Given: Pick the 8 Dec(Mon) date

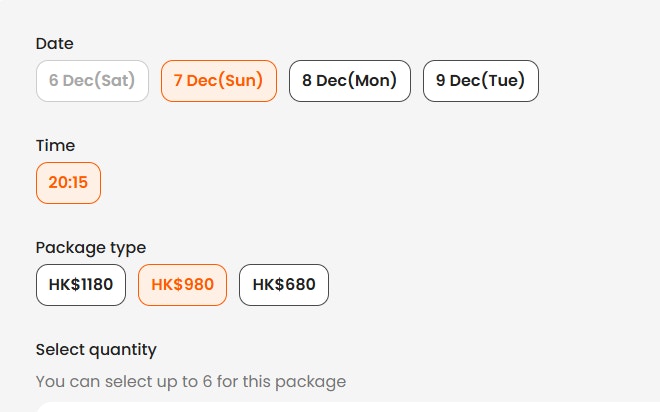Looking at the screenshot, I should point(349,81).
